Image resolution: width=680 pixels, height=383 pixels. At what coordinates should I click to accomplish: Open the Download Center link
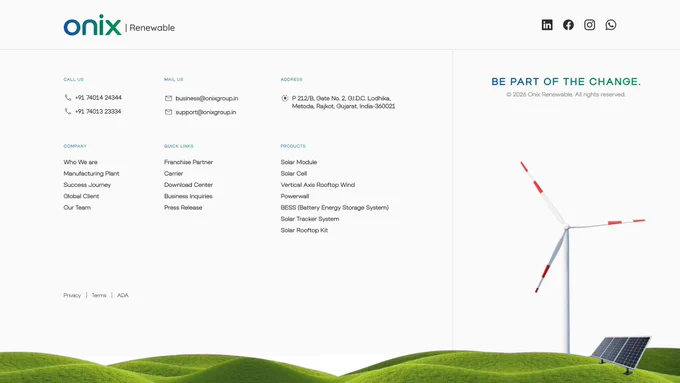188,185
